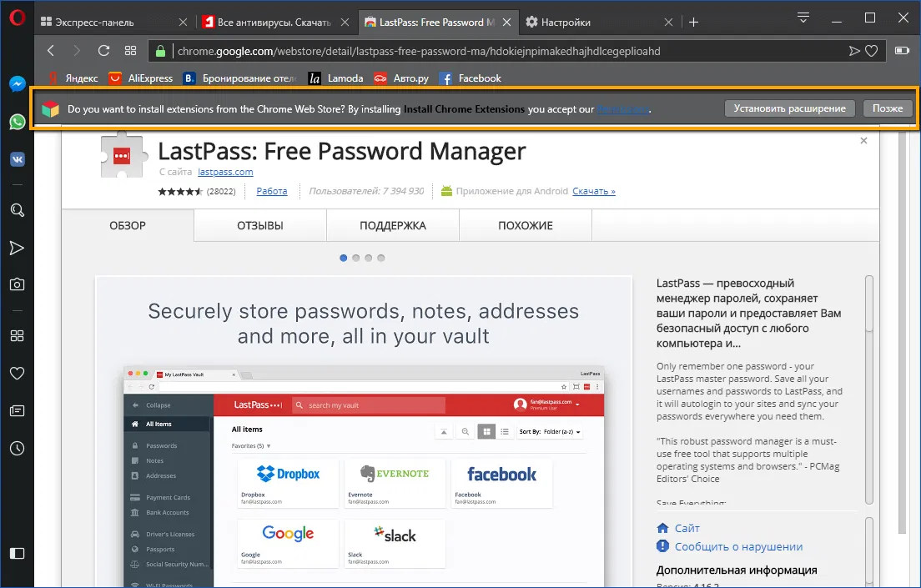Switch to the Настройки tab

pos(566,23)
